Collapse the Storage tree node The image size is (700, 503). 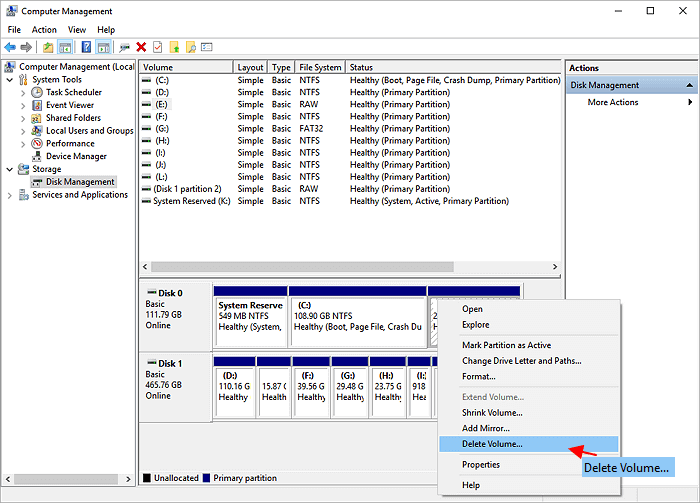(11, 169)
